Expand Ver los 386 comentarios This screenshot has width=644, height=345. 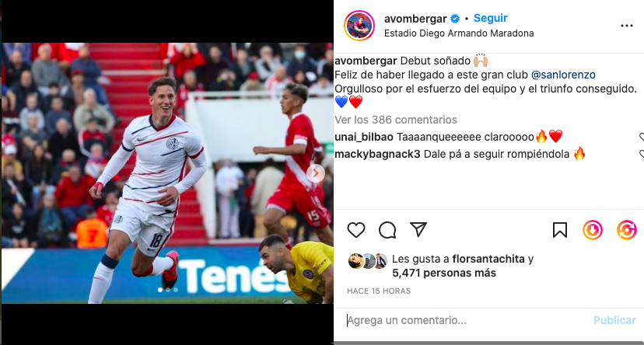coord(396,120)
